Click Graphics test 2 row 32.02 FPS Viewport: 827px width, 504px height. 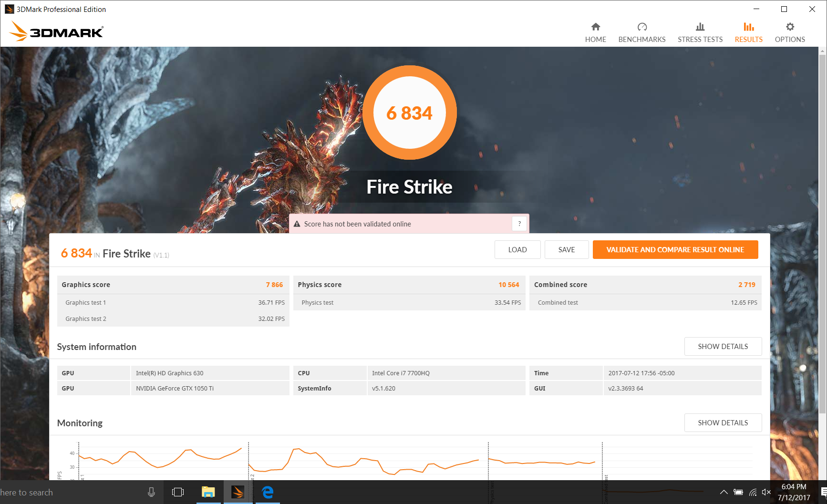click(173, 319)
